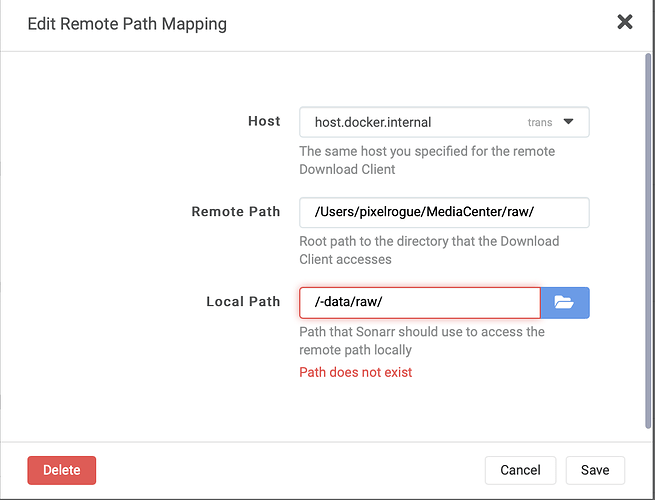Click the 'Remote Path' field label
655x500 pixels.
(x=236, y=212)
